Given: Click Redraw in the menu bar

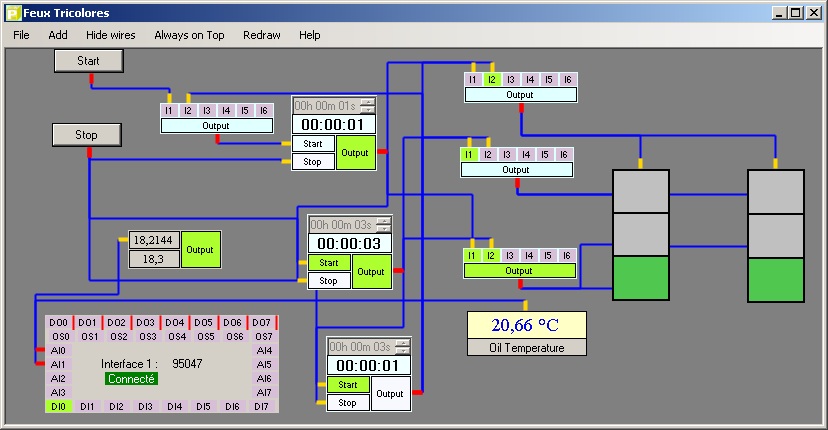Looking at the screenshot, I should pos(261,35).
